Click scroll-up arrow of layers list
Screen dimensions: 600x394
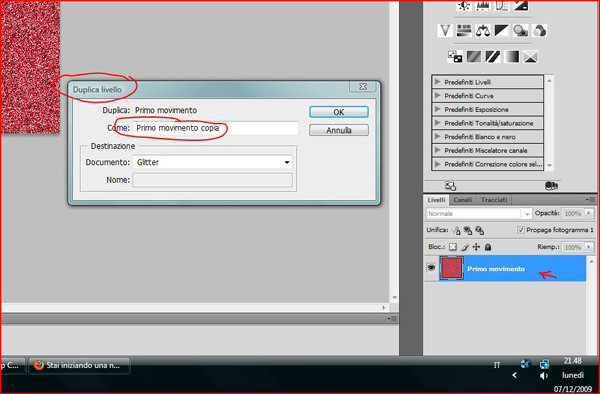click(x=591, y=262)
